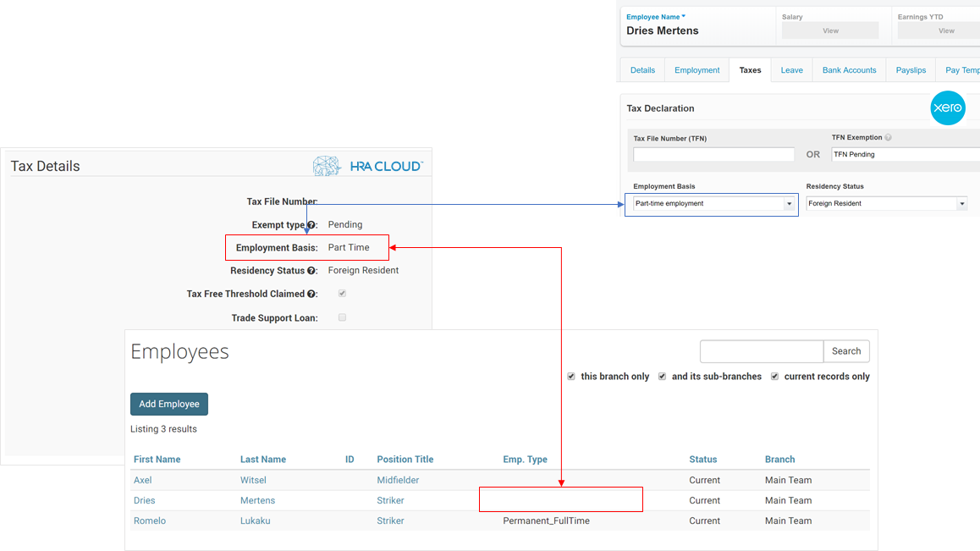Click the 'Foreign Resident' value in Tax Details
This screenshot has height=551, width=980.
point(363,271)
